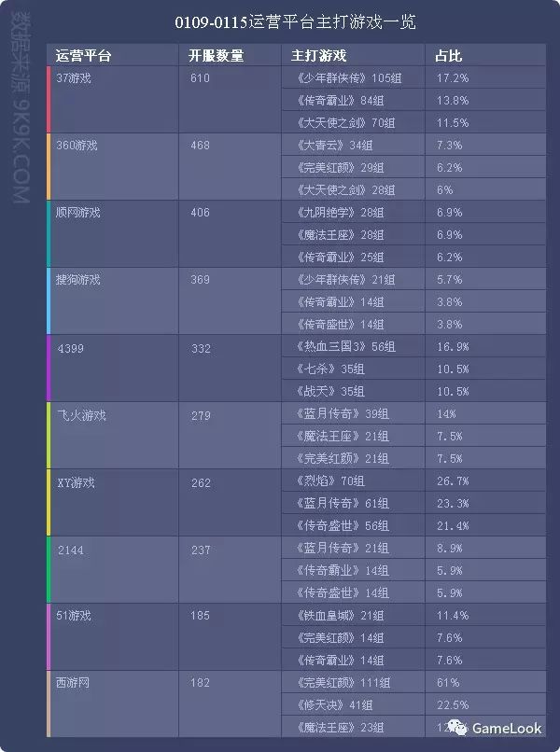The width and height of the screenshot is (560, 752).
Task: Click 《大天使之剑》70组 entry
Action: click(x=346, y=123)
